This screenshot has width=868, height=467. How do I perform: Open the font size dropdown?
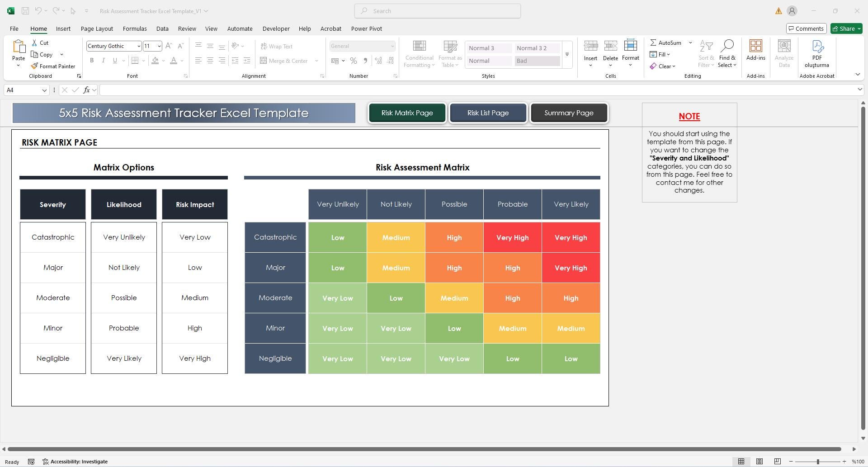pyautogui.click(x=158, y=46)
